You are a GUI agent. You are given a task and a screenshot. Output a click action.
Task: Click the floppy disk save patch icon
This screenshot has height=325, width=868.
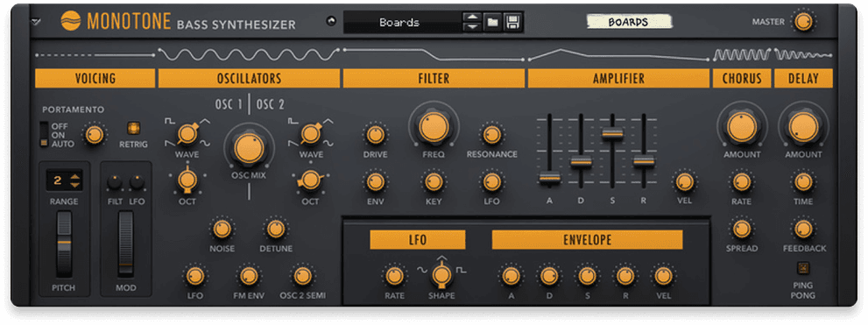512,23
